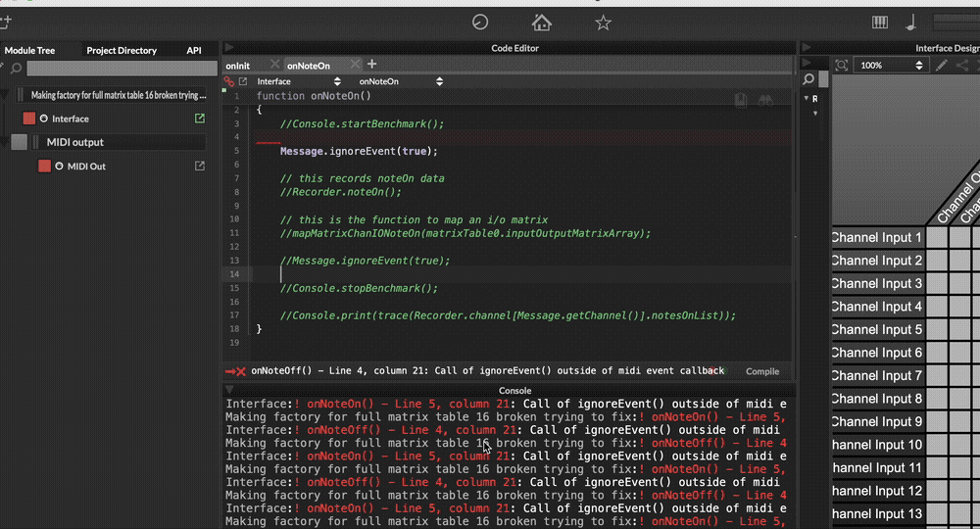The image size is (980, 529).
Task: Click the bookmark document icon in code editor
Action: pos(741,101)
